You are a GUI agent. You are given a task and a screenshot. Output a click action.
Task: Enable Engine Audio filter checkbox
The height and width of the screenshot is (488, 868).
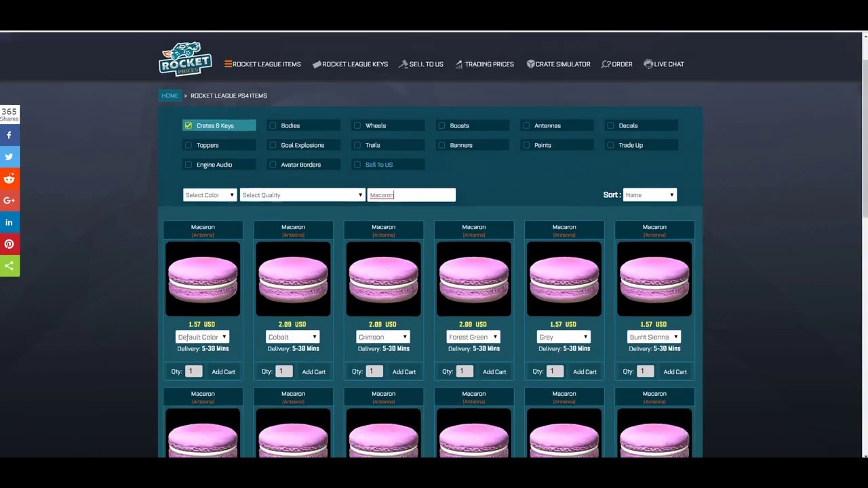point(188,165)
